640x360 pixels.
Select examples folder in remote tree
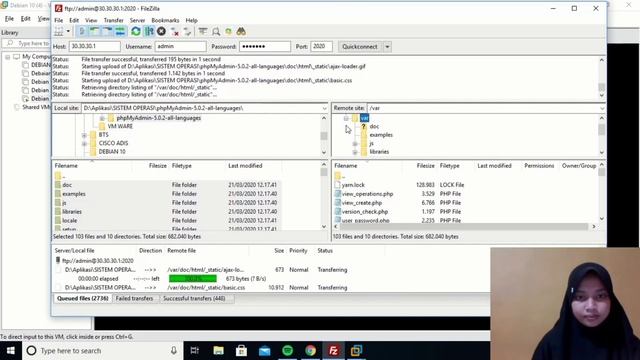[x=381, y=135]
